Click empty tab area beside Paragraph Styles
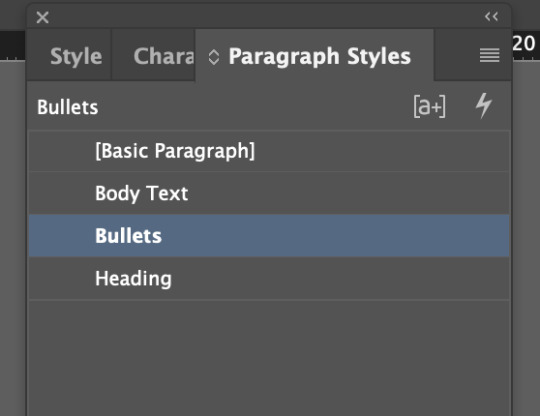The height and width of the screenshot is (416, 540). 456,55
